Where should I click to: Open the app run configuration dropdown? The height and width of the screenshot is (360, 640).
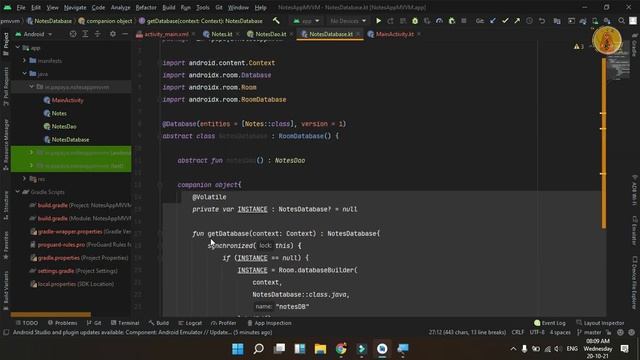(306, 21)
